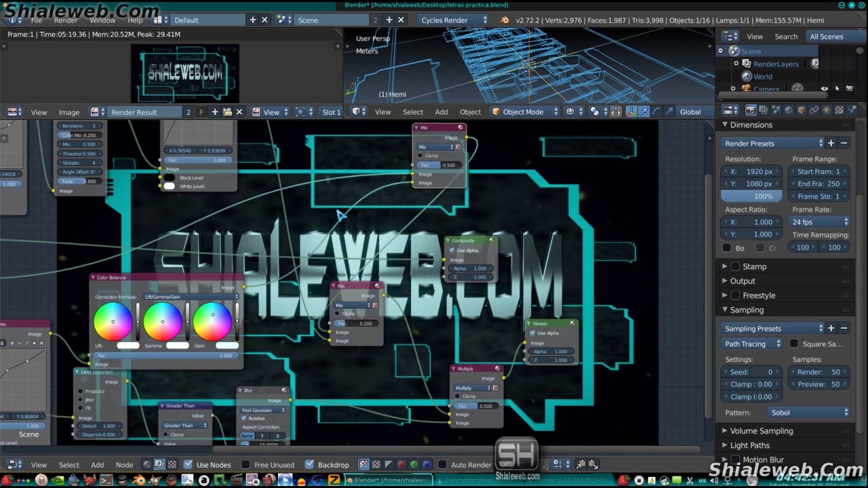The width and height of the screenshot is (868, 488).
Task: Open the World properties tab
Action: [x=789, y=110]
